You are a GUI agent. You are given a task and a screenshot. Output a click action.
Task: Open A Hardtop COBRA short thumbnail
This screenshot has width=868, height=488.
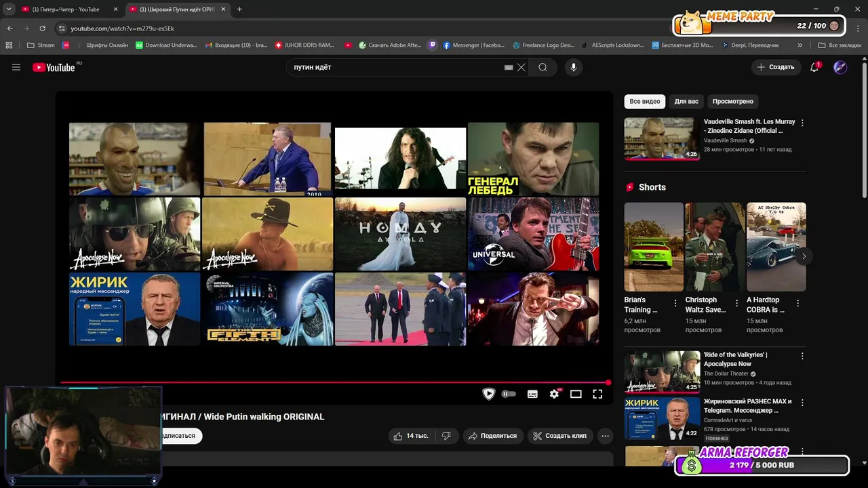(x=776, y=247)
